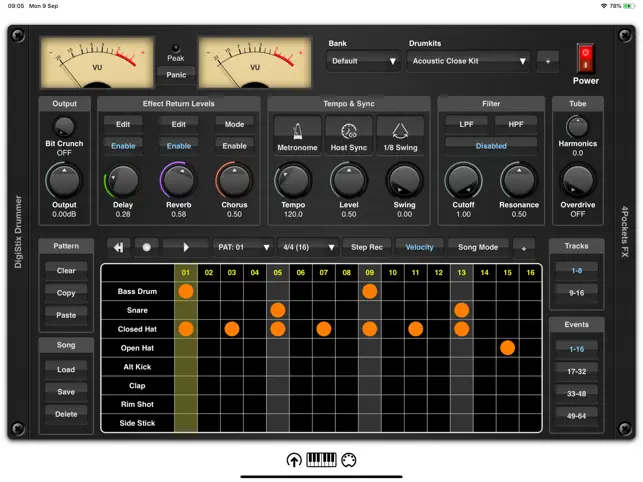Click the right VU meter
Screen dimensions: 643x482
(255, 62)
